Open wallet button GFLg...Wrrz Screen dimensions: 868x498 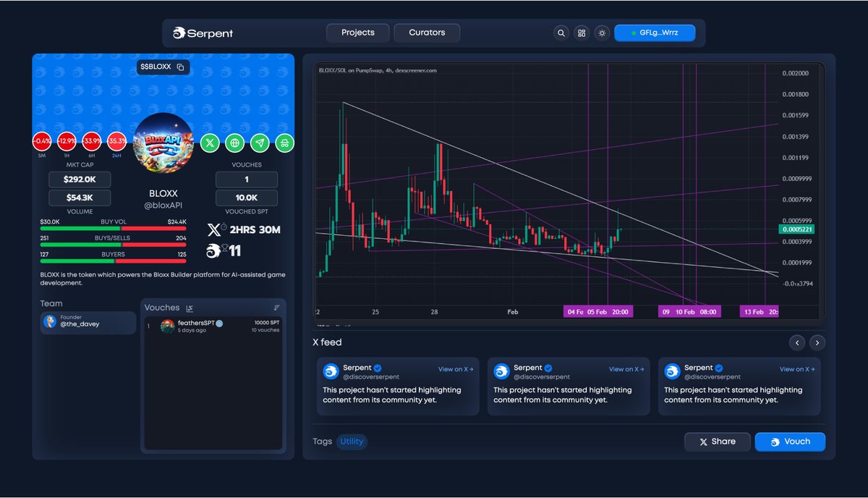(x=655, y=33)
